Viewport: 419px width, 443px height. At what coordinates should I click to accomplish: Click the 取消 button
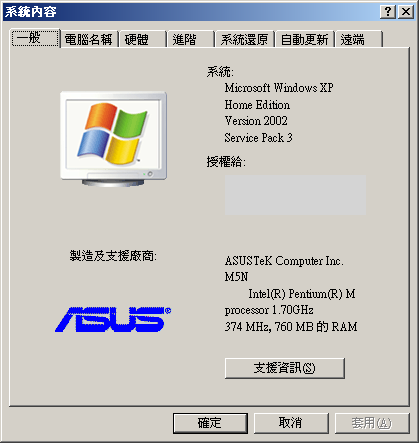click(x=291, y=423)
